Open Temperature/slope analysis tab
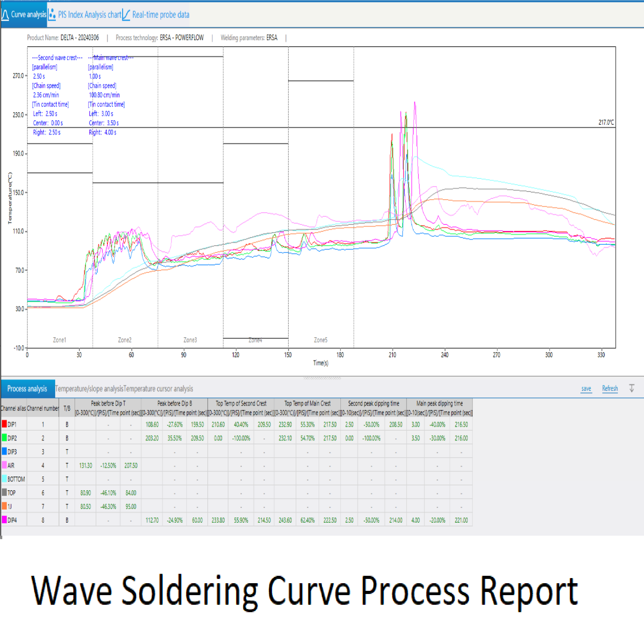644x644 pixels. click(89, 389)
